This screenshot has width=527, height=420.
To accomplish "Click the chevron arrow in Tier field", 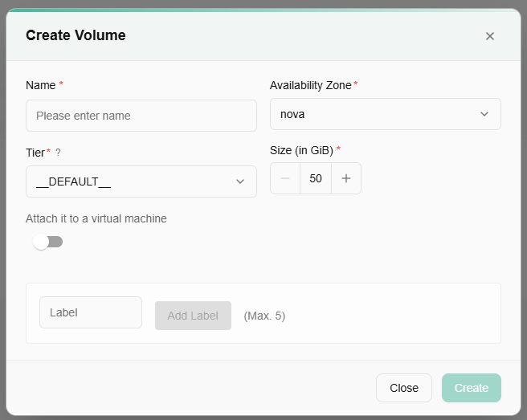I will pos(240,181).
